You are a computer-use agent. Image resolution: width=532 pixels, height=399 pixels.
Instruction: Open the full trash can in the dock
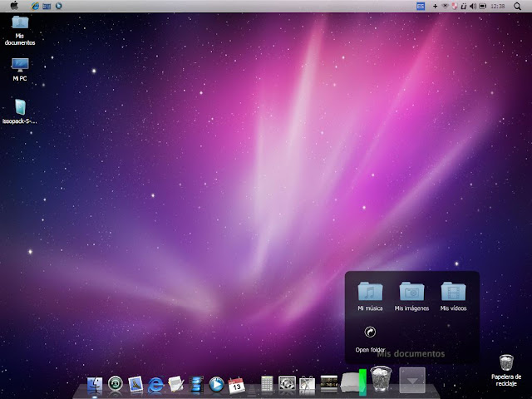coord(381,379)
